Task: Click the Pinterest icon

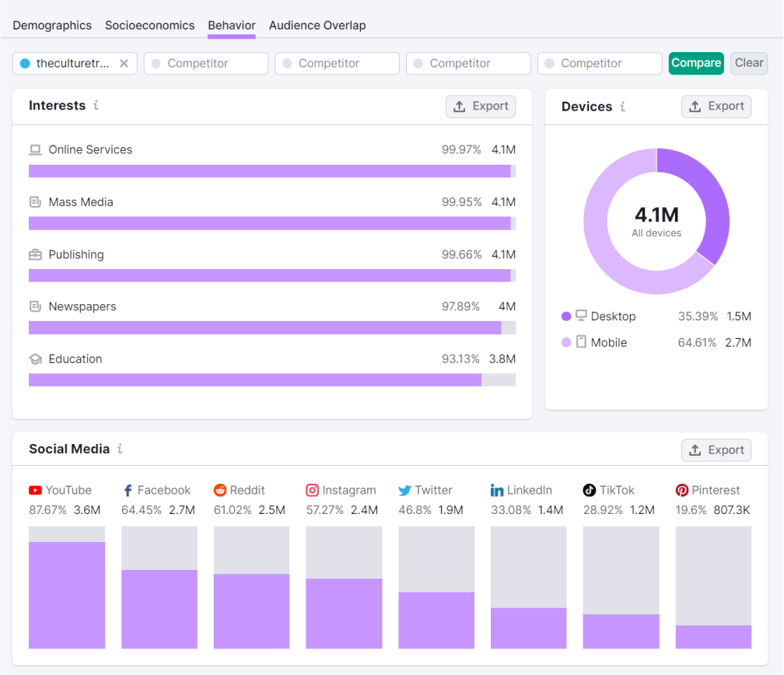Action: (681, 490)
